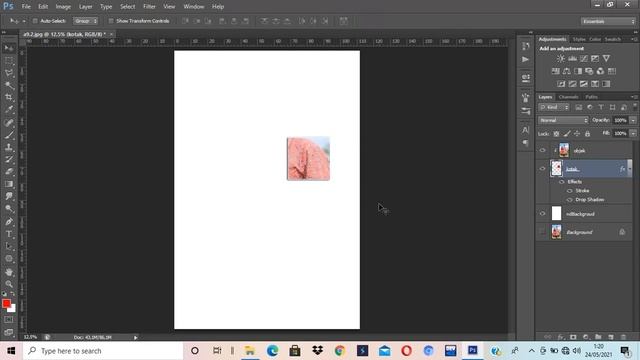Click the foreground red color swatch

[6, 303]
